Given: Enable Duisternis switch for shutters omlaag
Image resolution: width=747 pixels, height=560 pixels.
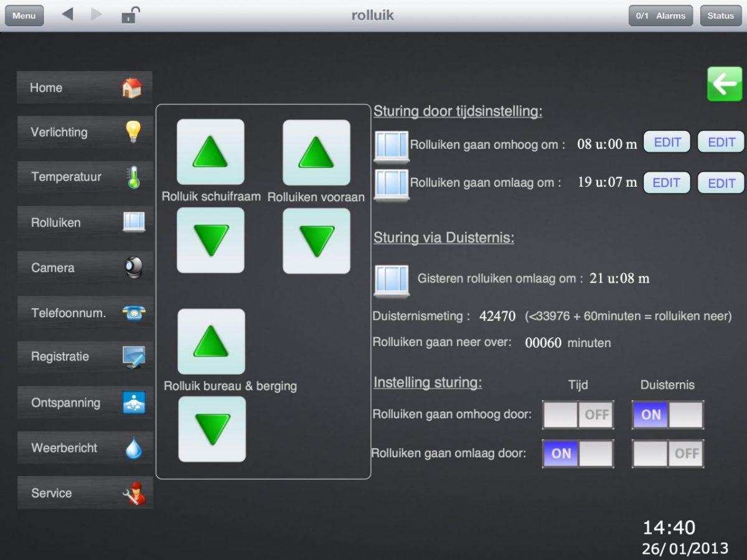Looking at the screenshot, I should pos(667,454).
